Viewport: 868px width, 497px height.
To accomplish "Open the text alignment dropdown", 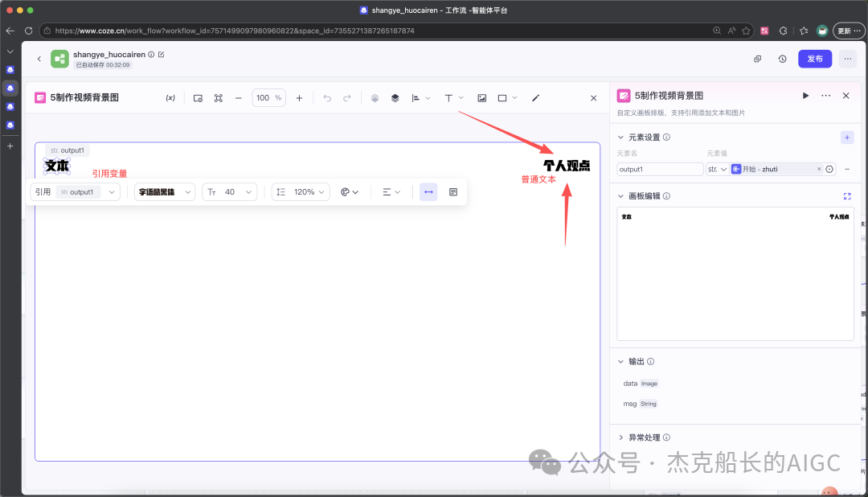I will point(391,191).
